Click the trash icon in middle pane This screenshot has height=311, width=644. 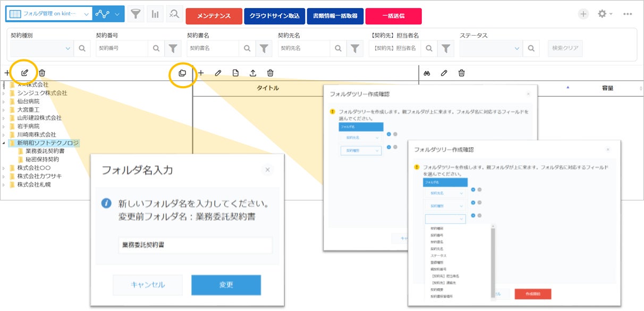pos(270,73)
